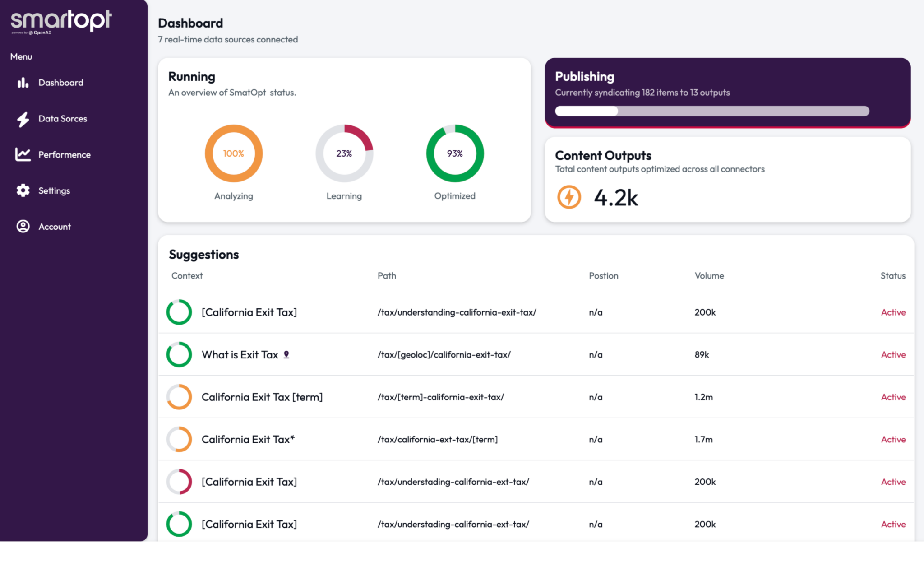Click the location pin next to What is Exit Tax
The height and width of the screenshot is (576, 924).
pyautogui.click(x=286, y=355)
